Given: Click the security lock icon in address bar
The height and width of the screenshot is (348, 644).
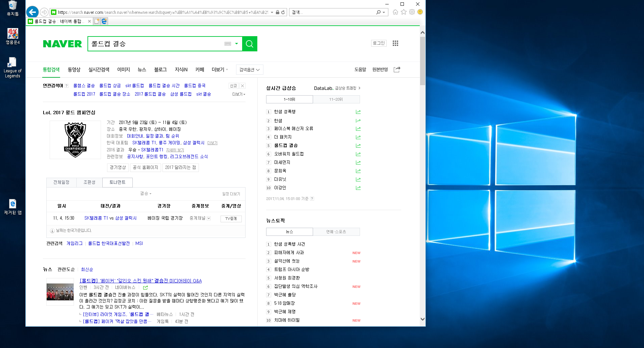Looking at the screenshot, I should pyautogui.click(x=277, y=12).
